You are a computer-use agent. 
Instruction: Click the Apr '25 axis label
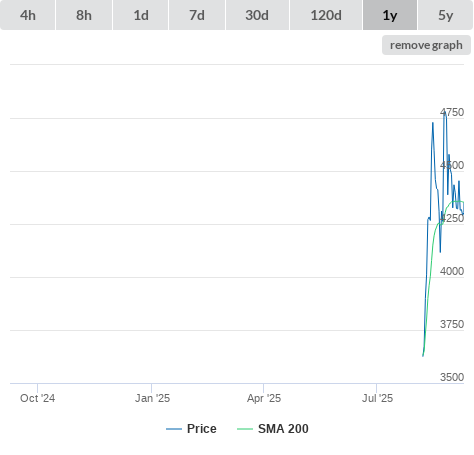[264, 398]
